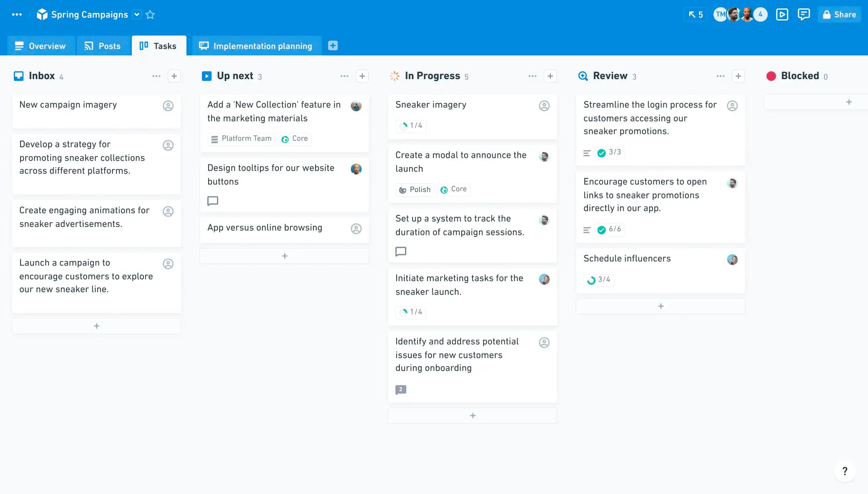Open the Implementation planning tab
Screen dimensions: 868x494
coord(256,46)
